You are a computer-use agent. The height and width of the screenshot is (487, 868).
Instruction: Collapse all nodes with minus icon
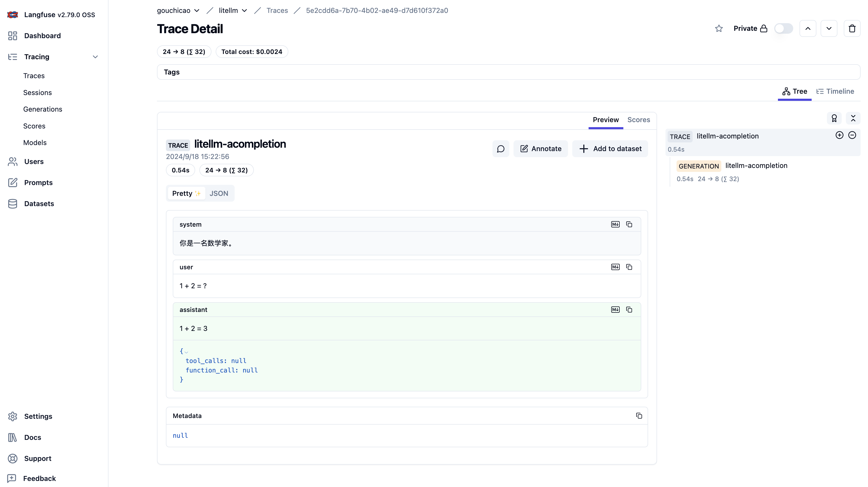tap(852, 135)
